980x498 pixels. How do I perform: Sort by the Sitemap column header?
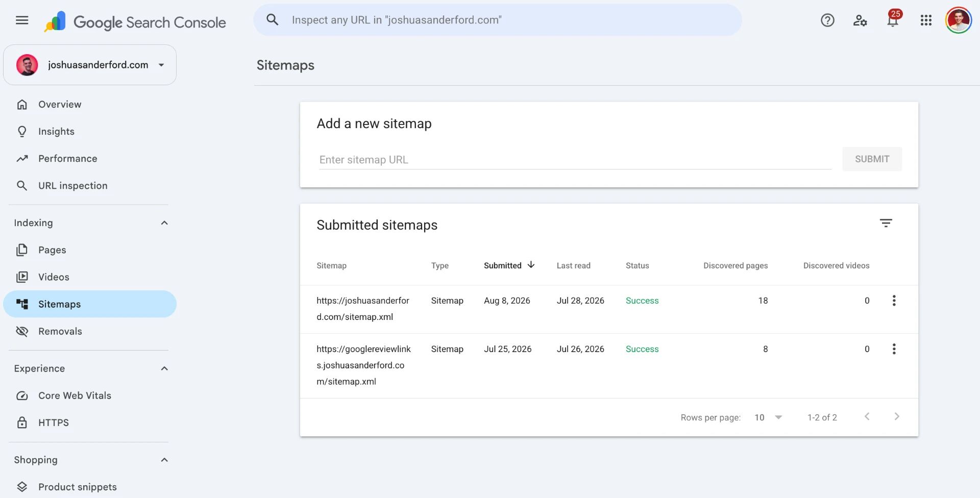[331, 265]
